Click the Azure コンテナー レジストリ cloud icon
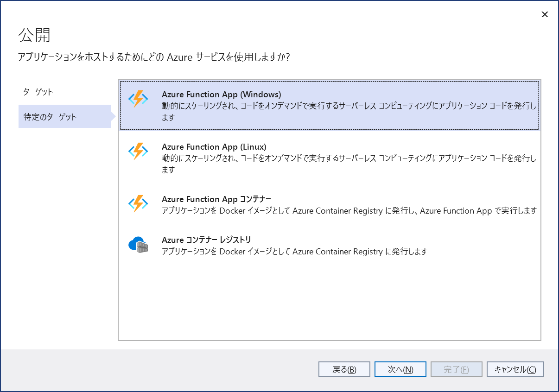The width and height of the screenshot is (559, 392). click(x=138, y=245)
